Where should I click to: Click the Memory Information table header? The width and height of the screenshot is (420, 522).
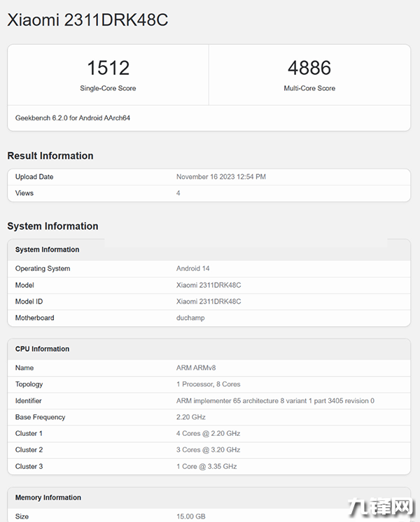click(48, 498)
